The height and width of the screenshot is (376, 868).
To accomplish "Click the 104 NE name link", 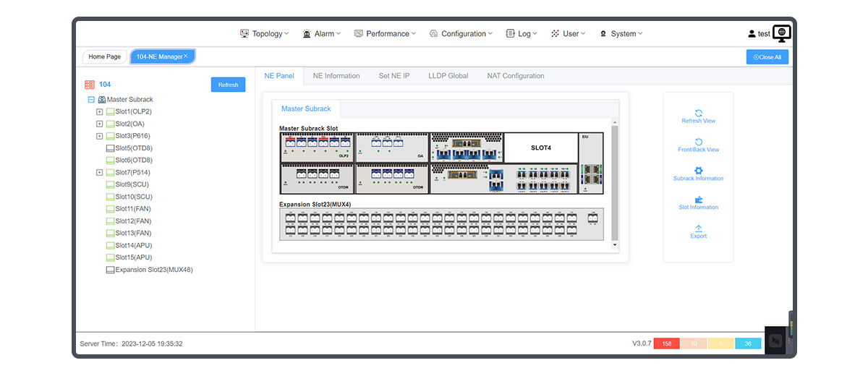I will [105, 85].
